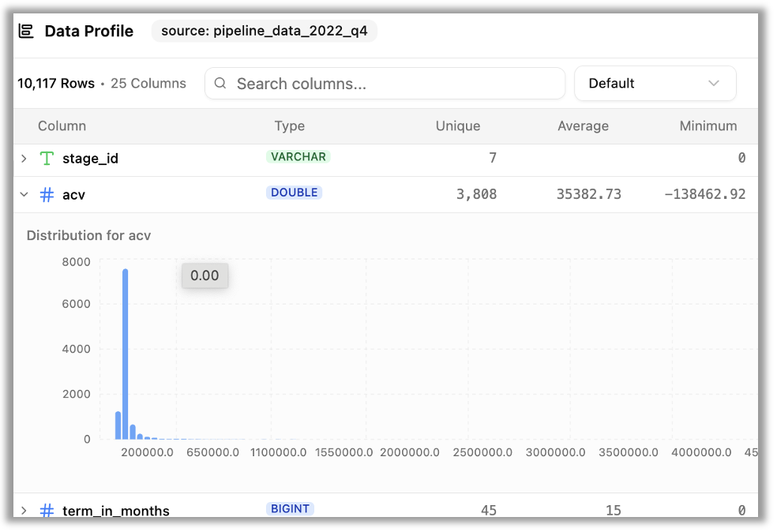Sort by the Unique column header
This screenshot has width=777, height=532.
(457, 126)
